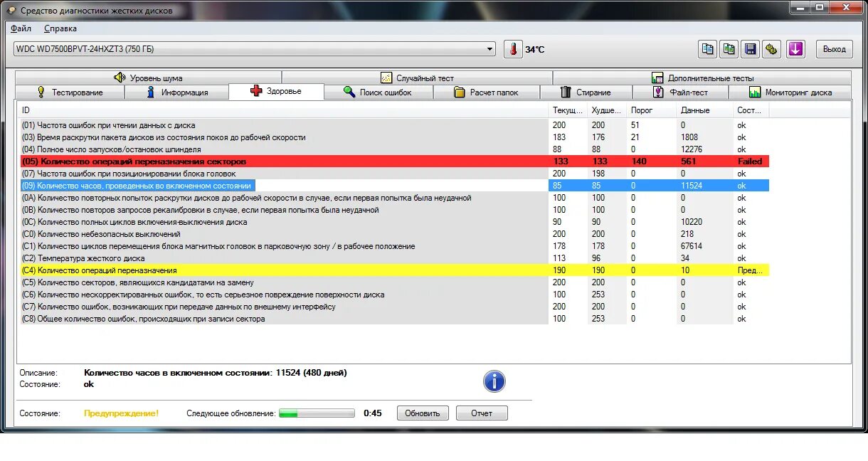Select row (C6) нескорректированных ошибок
The image size is (868, 461).
pos(394,295)
